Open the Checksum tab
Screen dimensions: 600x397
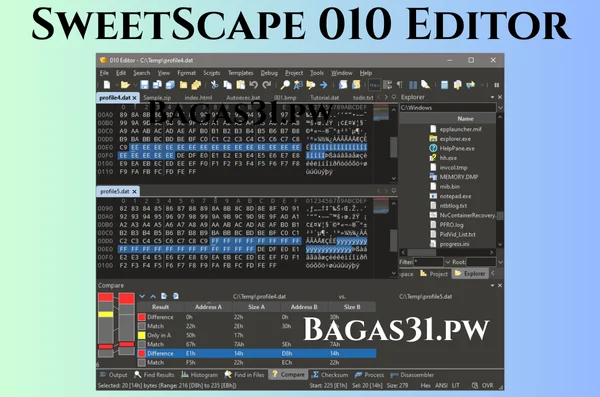(x=330, y=375)
